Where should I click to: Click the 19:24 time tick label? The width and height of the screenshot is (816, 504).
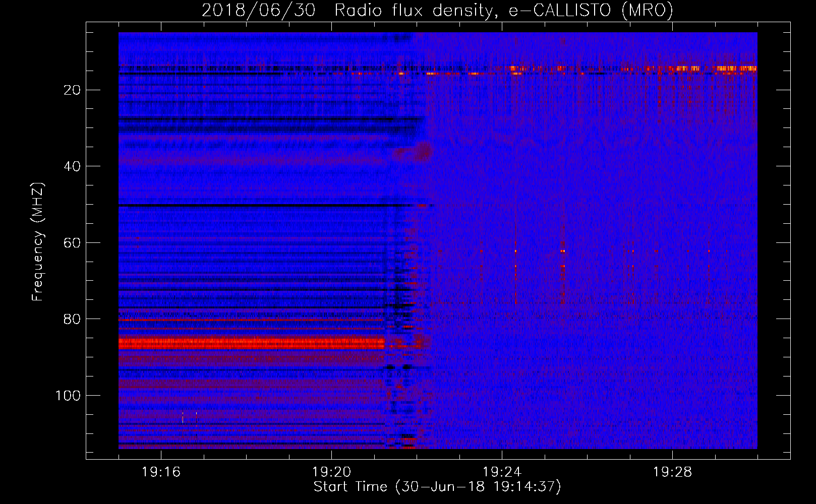click(502, 472)
